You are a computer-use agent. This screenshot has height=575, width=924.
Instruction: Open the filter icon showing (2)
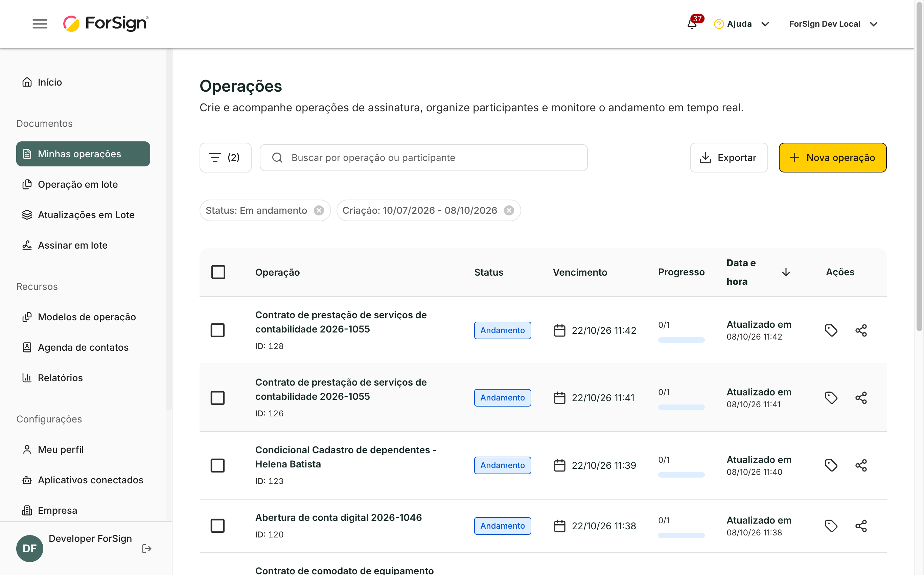point(225,157)
